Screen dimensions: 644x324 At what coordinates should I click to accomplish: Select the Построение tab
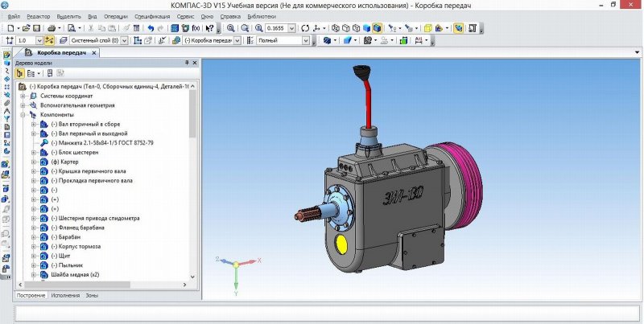pyautogui.click(x=31, y=295)
